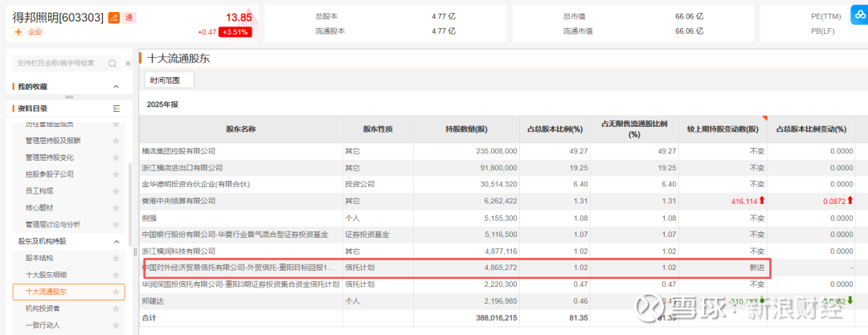Open 员工构成 in sidebar
Screen dimensions: 868x335
click(x=39, y=191)
